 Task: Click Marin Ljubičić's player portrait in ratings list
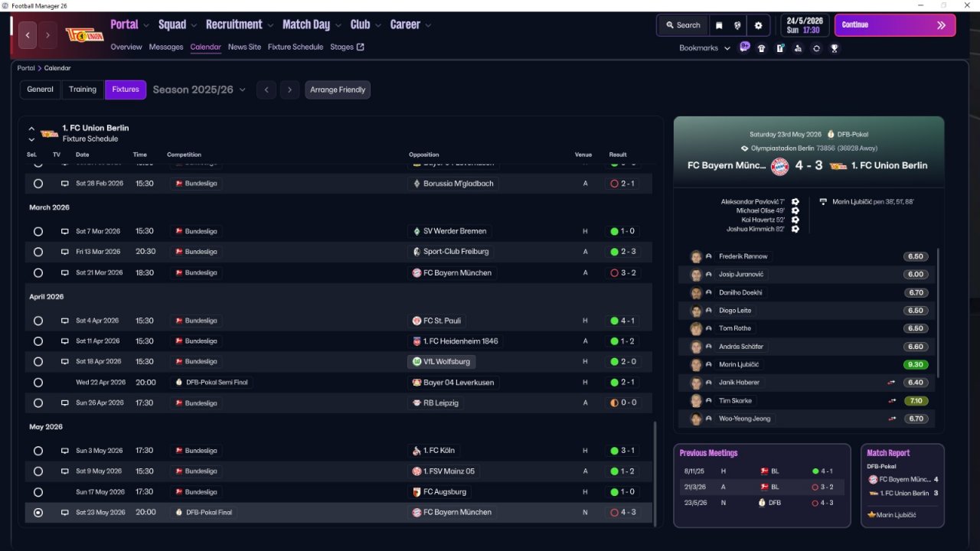[x=696, y=365]
